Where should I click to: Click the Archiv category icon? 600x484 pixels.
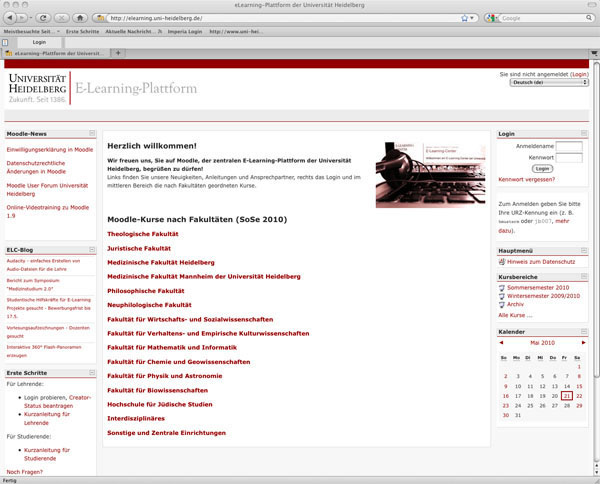pos(502,303)
